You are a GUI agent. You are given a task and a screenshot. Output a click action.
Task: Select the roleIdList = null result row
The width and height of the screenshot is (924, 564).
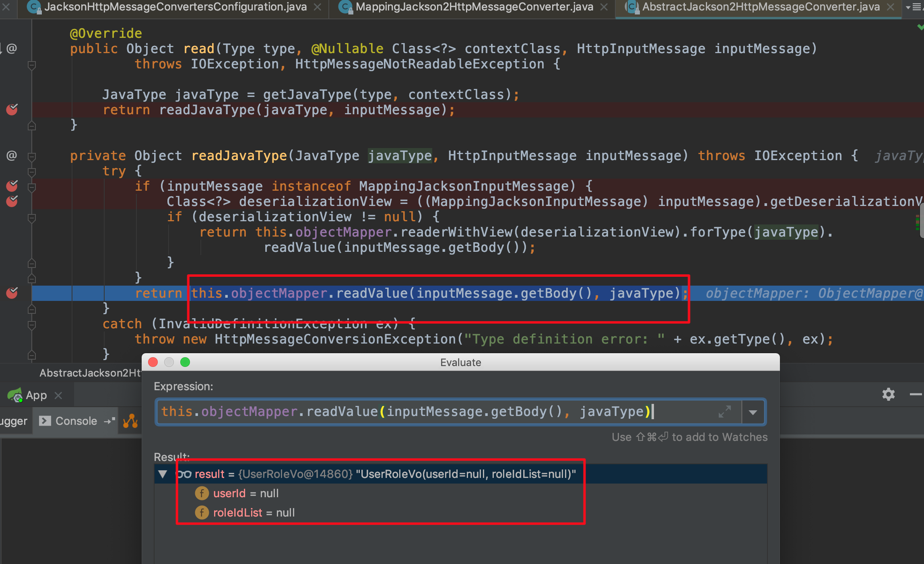point(254,513)
